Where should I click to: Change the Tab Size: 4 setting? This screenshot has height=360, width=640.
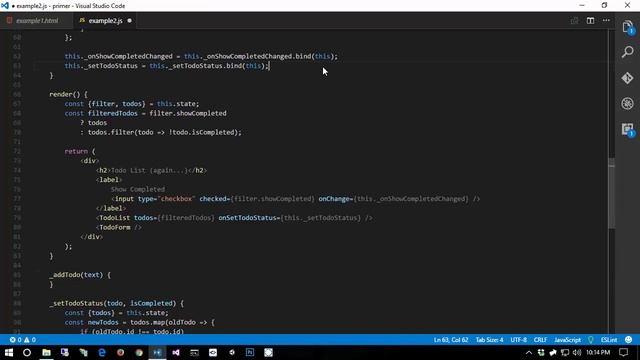tap(489, 340)
